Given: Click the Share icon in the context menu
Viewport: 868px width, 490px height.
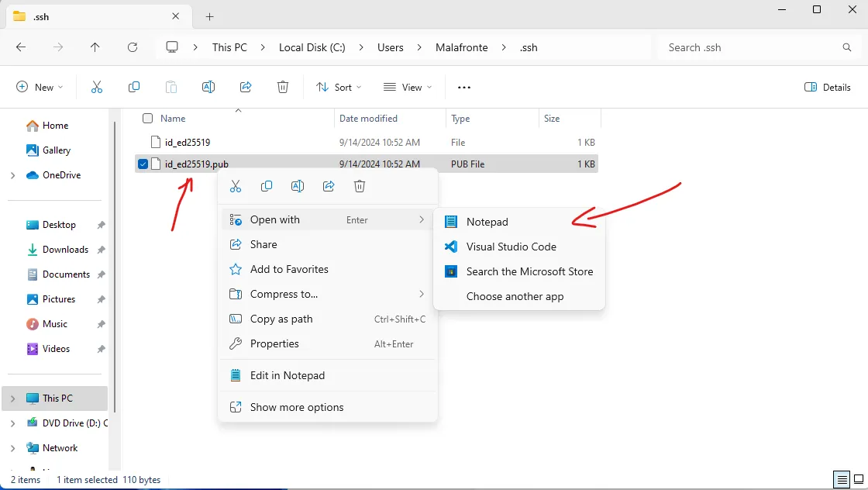Looking at the screenshot, I should point(329,186).
